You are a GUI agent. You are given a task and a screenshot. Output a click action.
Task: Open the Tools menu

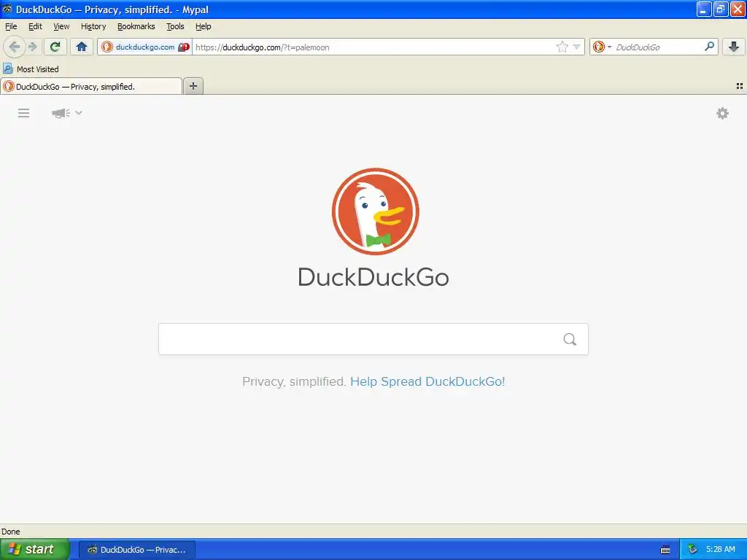coord(175,27)
